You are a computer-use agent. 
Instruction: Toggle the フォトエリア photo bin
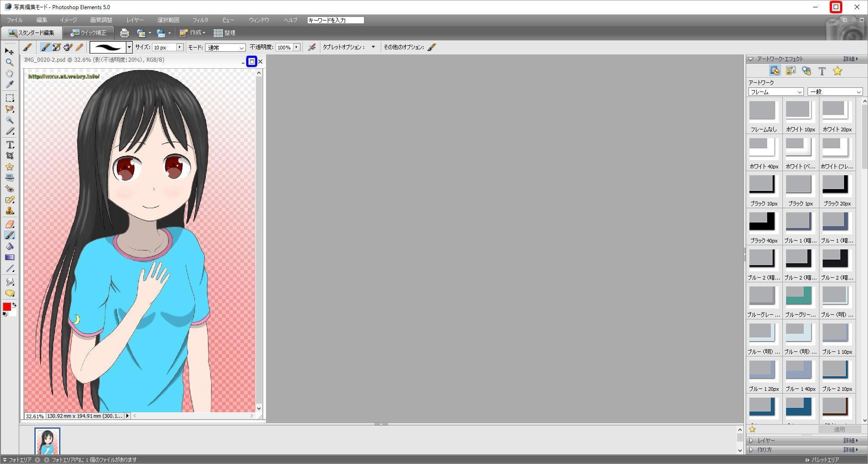(x=17, y=459)
